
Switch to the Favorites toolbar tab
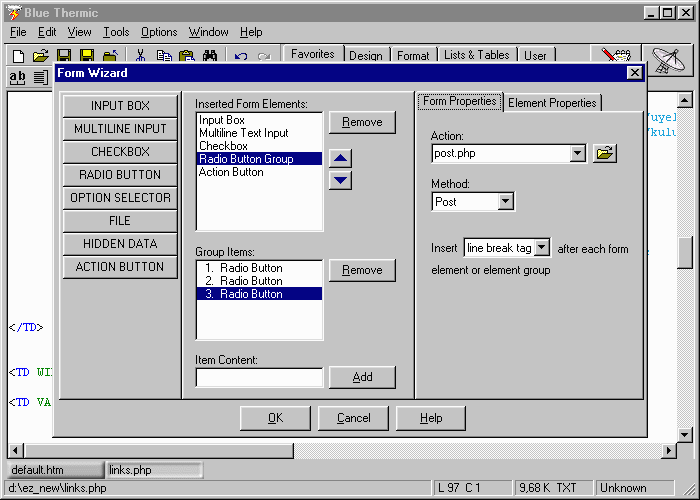click(x=312, y=54)
